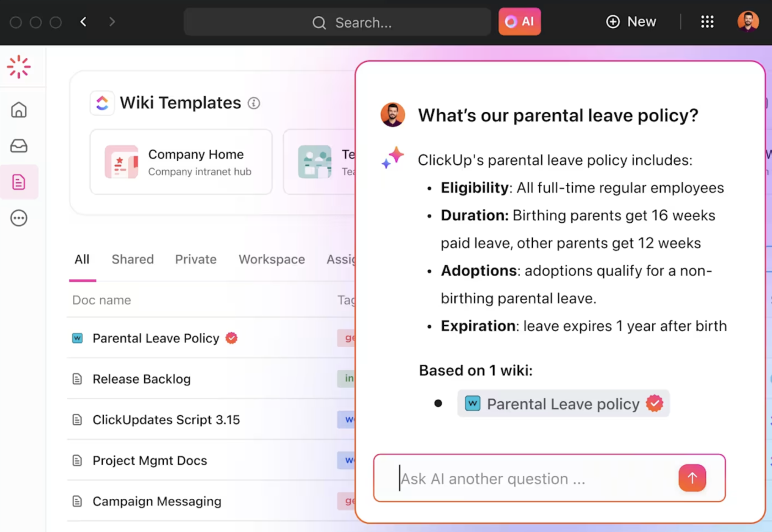Go back with the left chevron

point(83,22)
